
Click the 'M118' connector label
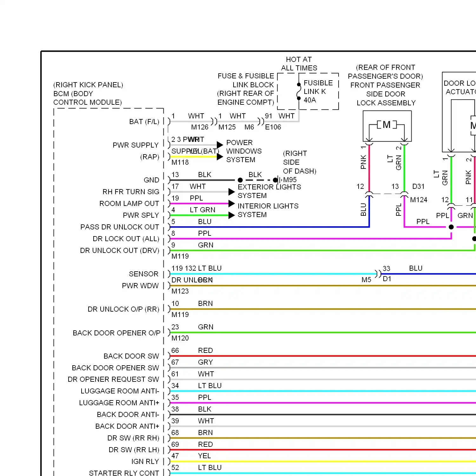point(180,162)
